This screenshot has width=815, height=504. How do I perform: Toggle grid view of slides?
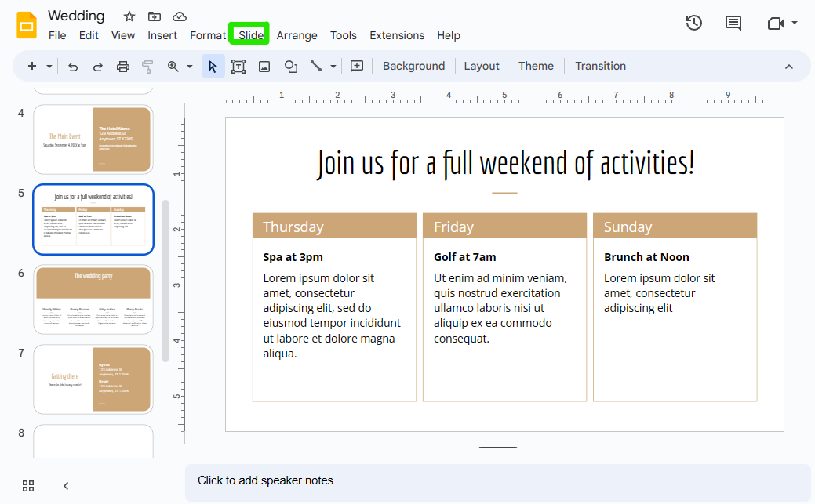[x=28, y=486]
